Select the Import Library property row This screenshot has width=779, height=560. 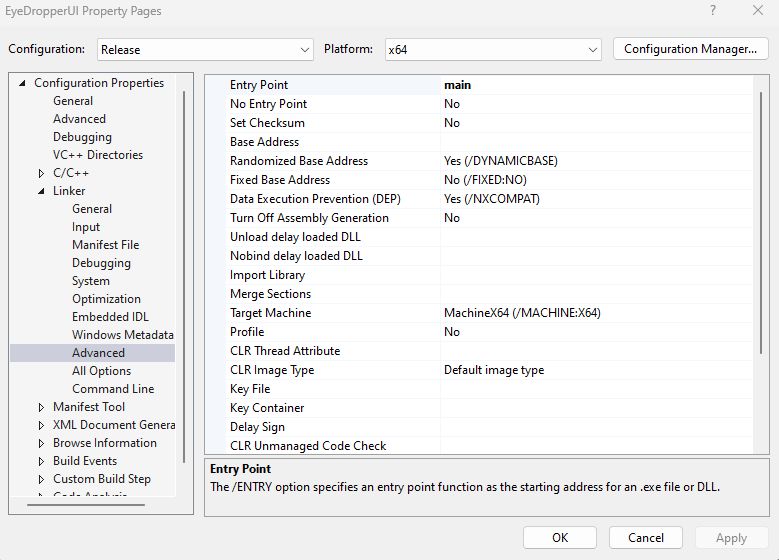point(488,275)
